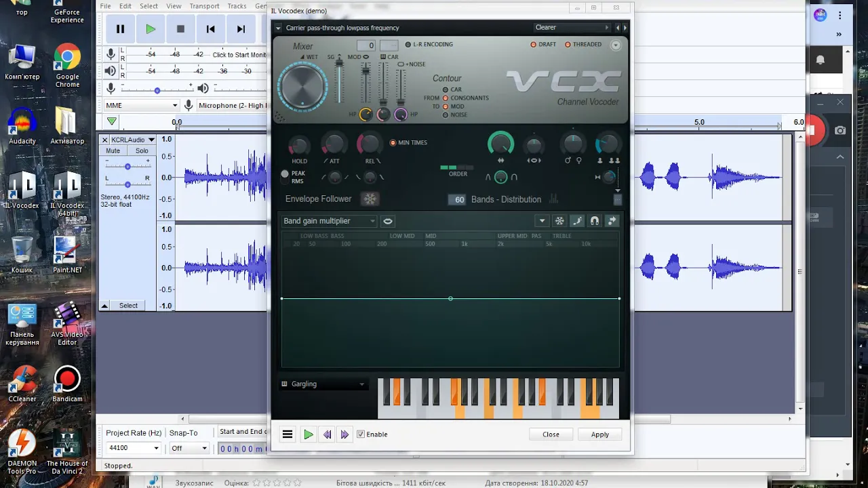Click the green timeline options triangle

(x=111, y=122)
